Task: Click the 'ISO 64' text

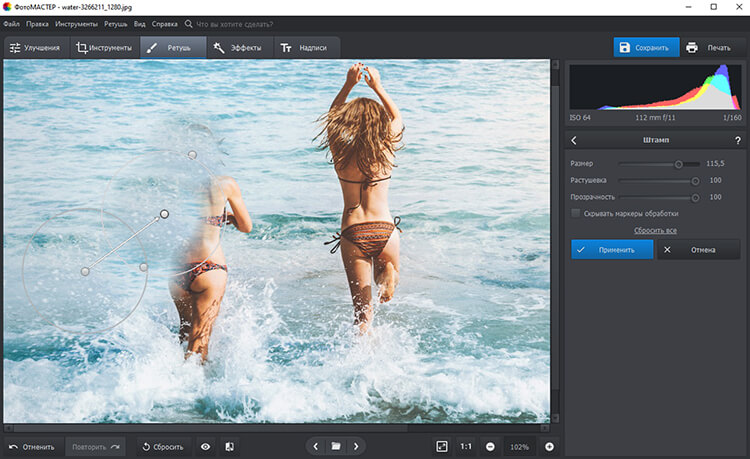Action: coord(580,118)
